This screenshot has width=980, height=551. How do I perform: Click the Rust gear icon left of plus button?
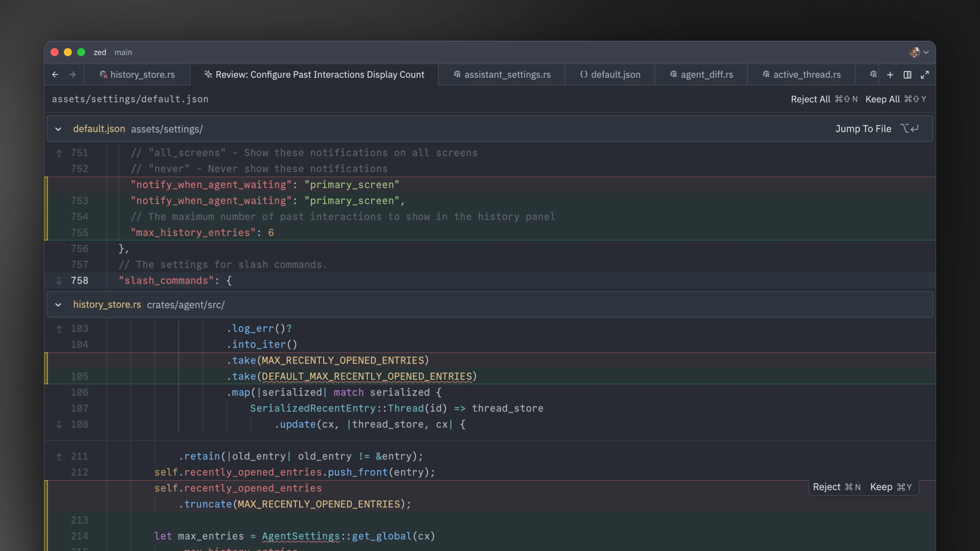tap(873, 74)
